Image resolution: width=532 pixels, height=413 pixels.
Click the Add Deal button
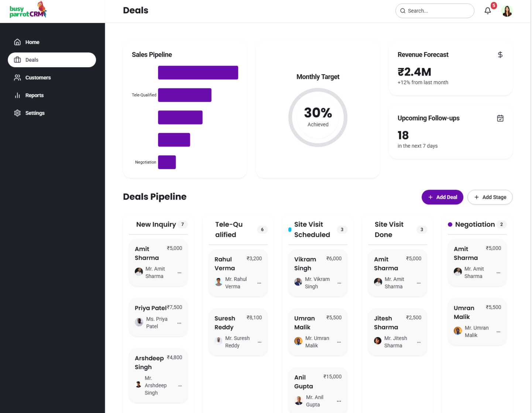(442, 197)
